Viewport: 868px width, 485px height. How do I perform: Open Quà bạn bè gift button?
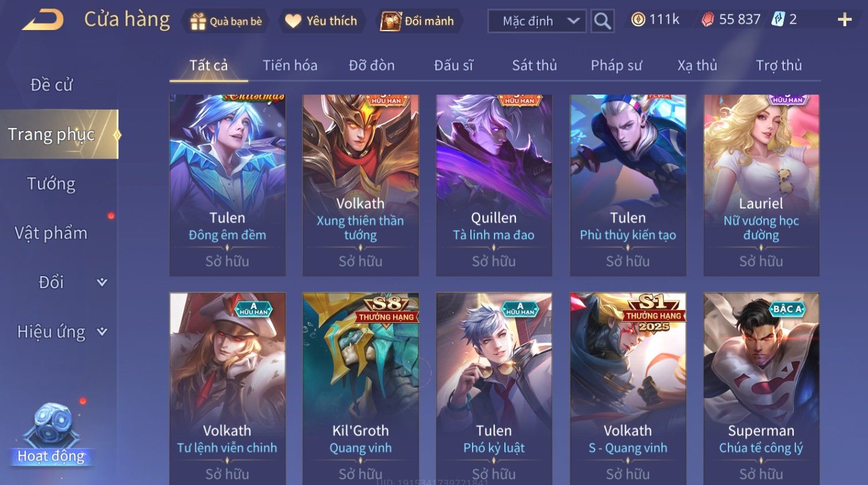coord(225,21)
